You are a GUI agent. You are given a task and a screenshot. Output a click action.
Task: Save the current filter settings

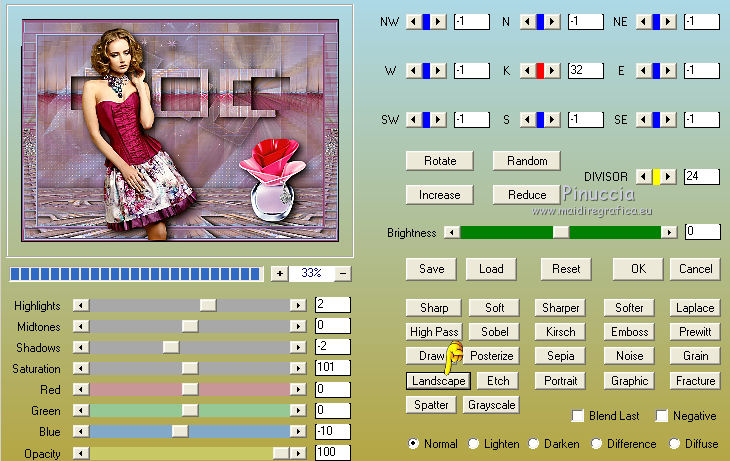point(432,269)
